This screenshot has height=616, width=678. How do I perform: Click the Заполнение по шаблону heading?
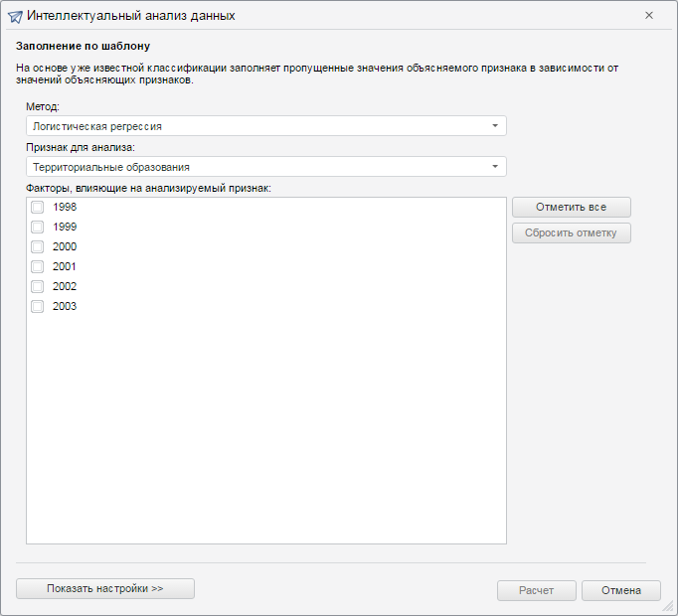coord(83,46)
